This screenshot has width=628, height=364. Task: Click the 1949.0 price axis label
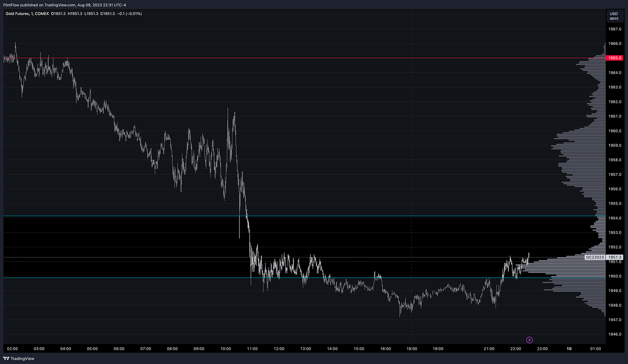(x=615, y=291)
